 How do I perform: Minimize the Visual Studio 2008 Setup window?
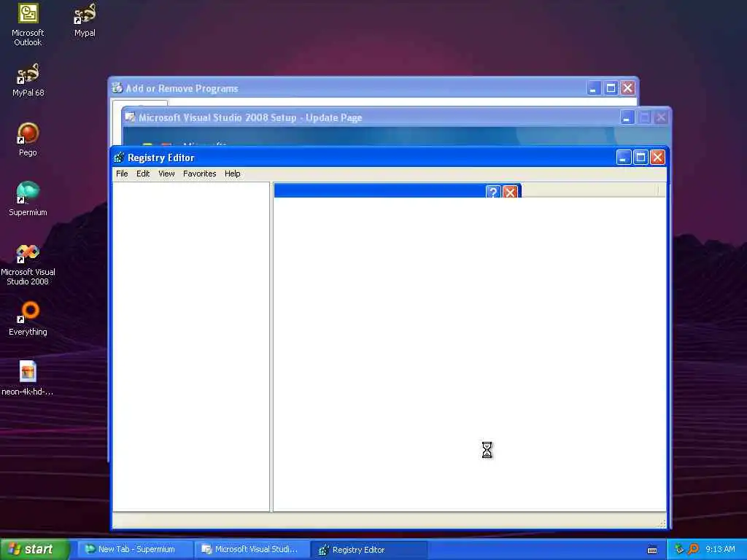tap(627, 117)
